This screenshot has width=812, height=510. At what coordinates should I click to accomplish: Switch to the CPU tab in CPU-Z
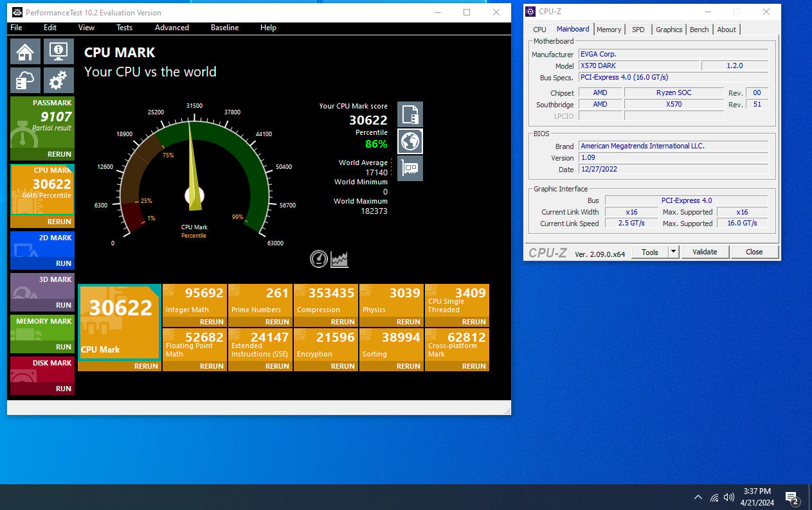click(x=539, y=30)
